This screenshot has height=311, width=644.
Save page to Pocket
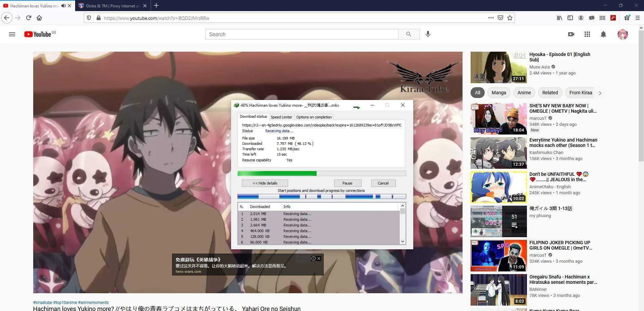tap(500, 18)
